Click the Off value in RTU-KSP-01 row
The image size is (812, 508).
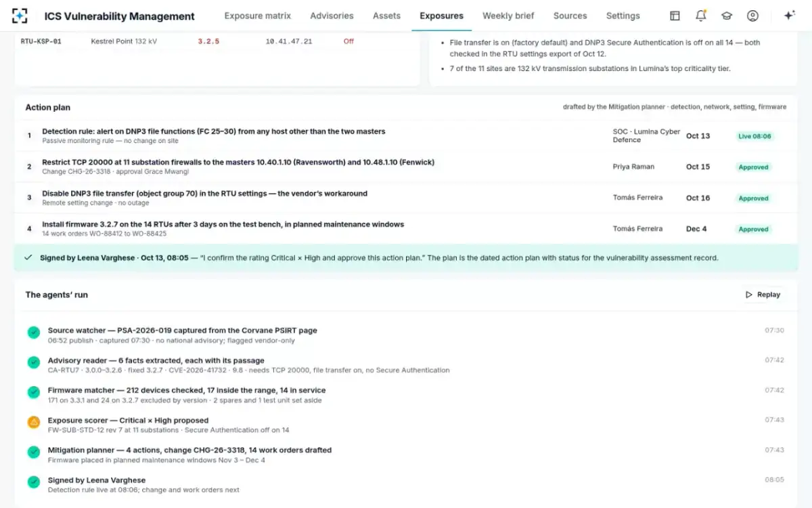point(348,41)
